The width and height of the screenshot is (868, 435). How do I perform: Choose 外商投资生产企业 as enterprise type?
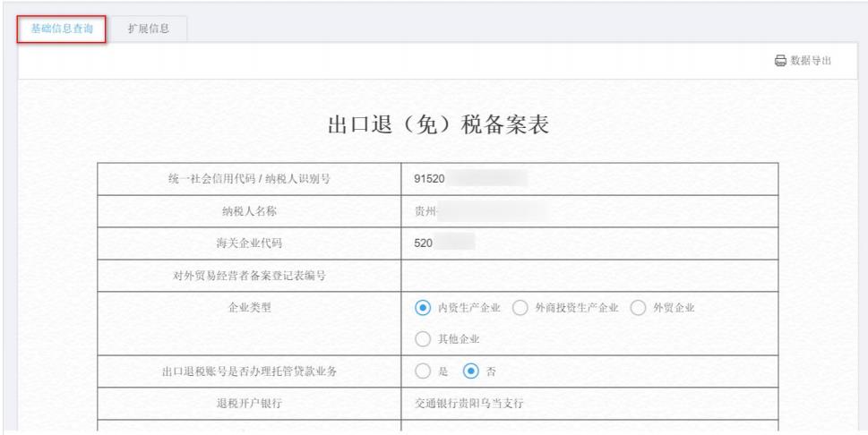click(x=520, y=308)
